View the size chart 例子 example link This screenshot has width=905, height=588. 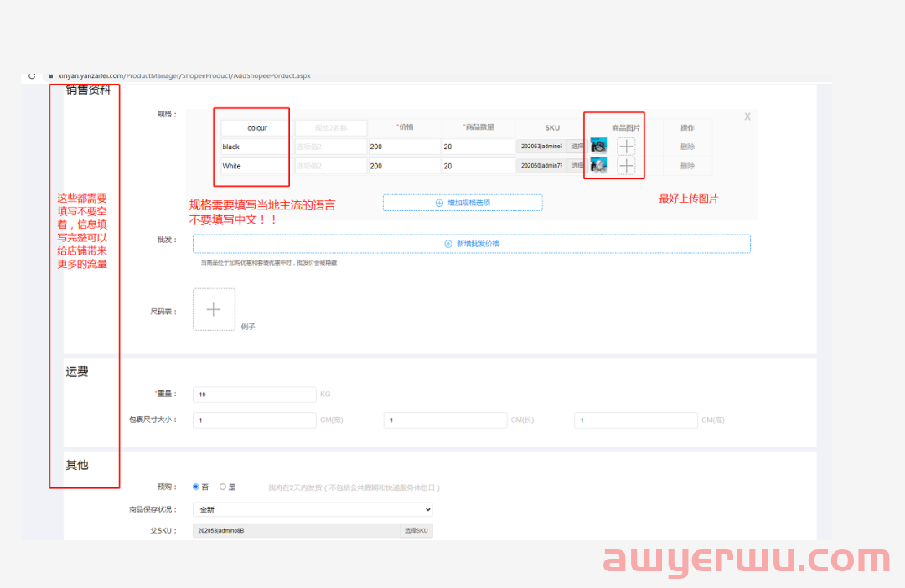tap(247, 327)
